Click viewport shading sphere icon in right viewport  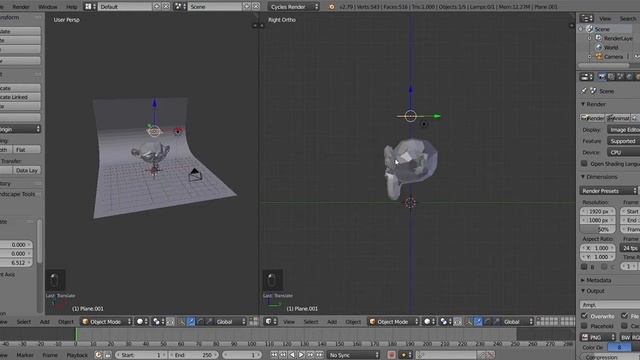(429, 322)
